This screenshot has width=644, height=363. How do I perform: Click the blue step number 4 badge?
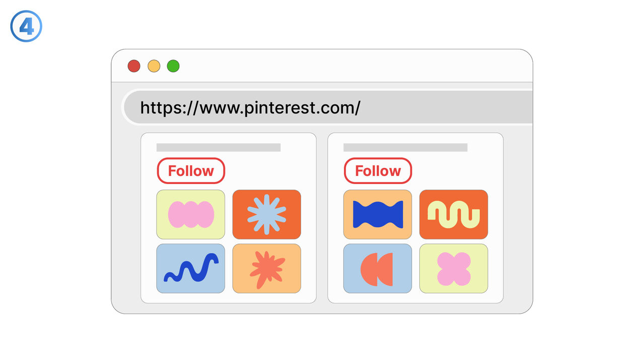pos(26,26)
